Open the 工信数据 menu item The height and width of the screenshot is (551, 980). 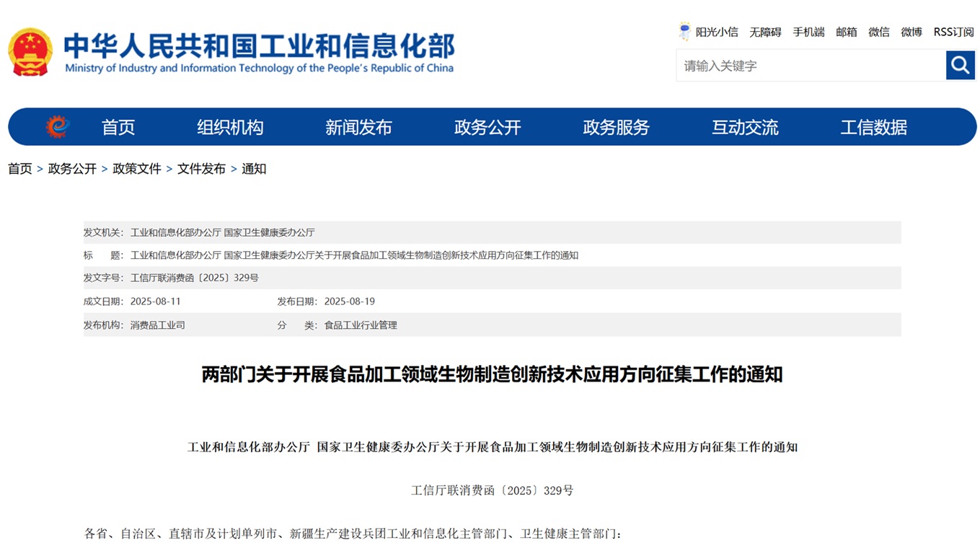click(x=873, y=128)
